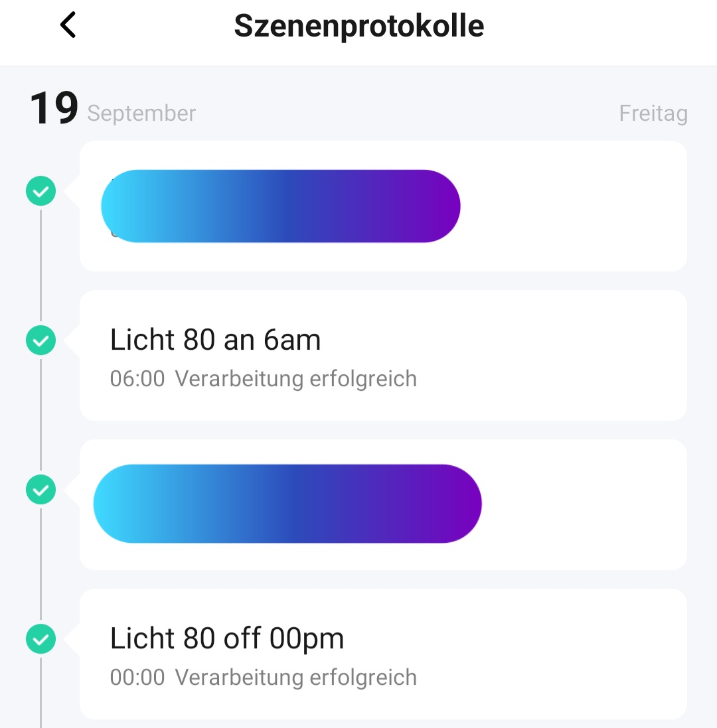
Task: Click the timeline line above the Licht 80 off check
Action: pos(40,564)
